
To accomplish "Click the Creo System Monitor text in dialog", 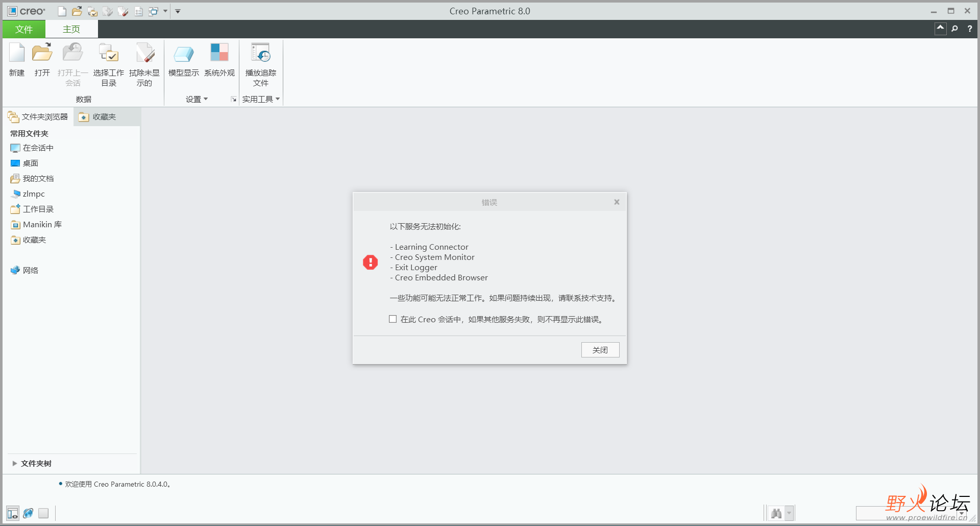I will 434,257.
